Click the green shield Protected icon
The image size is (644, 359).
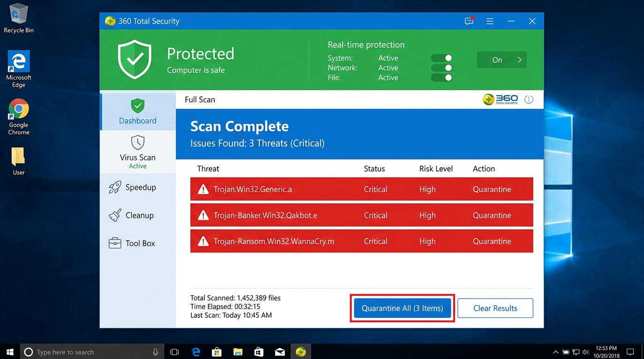135,59
